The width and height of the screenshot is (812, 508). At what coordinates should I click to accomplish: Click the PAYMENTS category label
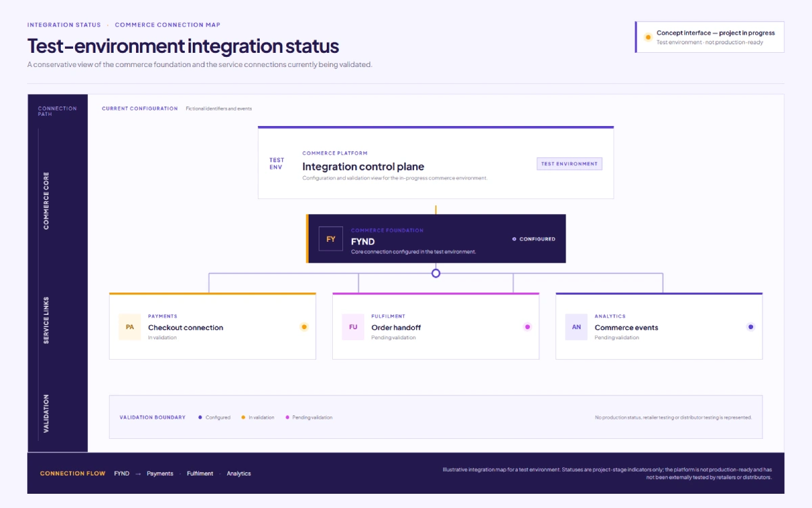click(x=162, y=316)
